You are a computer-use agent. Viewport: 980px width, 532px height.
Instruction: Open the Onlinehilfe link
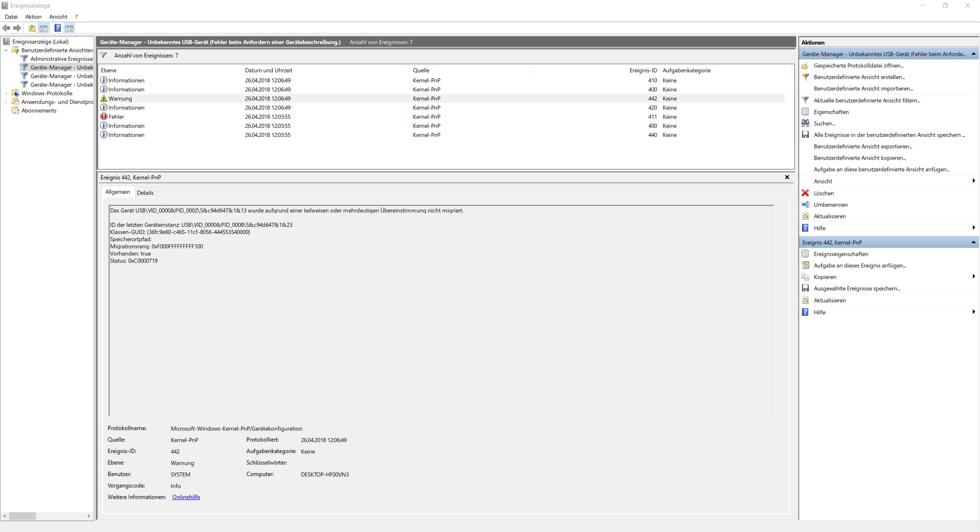186,497
